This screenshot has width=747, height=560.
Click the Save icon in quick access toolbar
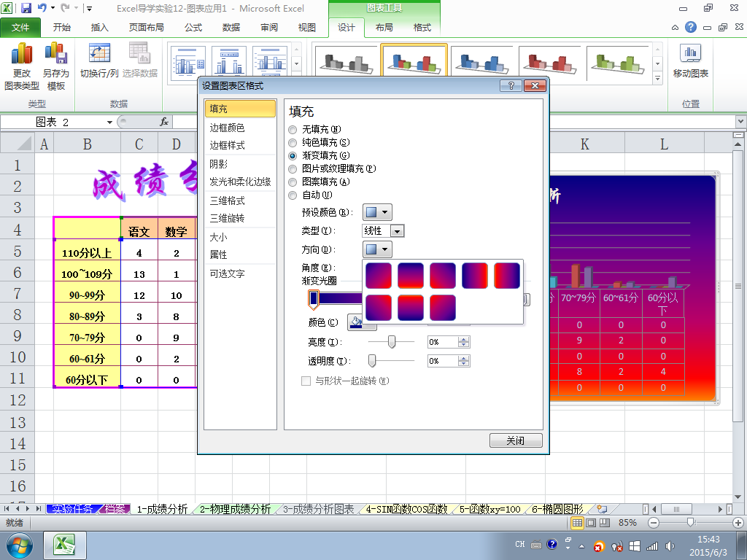point(26,7)
